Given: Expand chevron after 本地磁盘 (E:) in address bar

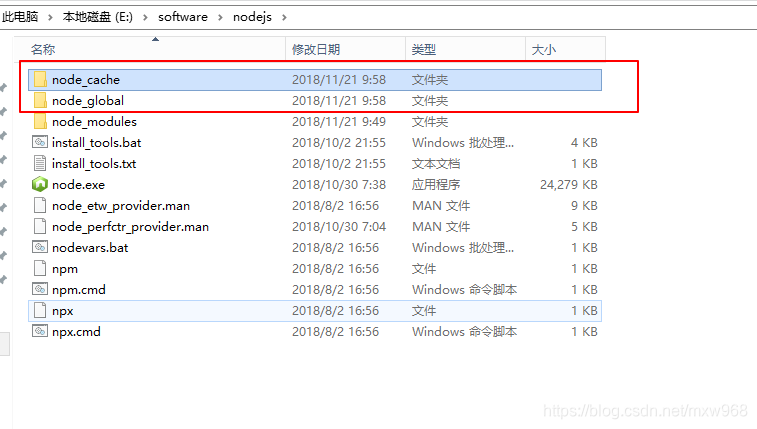Looking at the screenshot, I should (x=145, y=17).
